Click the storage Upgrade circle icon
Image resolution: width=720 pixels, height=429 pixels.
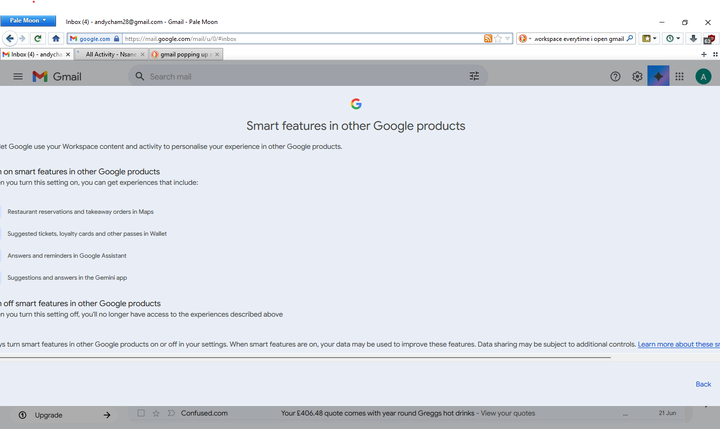coord(22,415)
